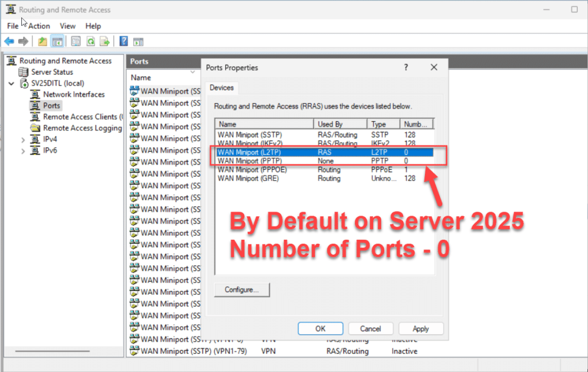Open Help via the blue question mark icon
588x372 pixels.
point(123,41)
